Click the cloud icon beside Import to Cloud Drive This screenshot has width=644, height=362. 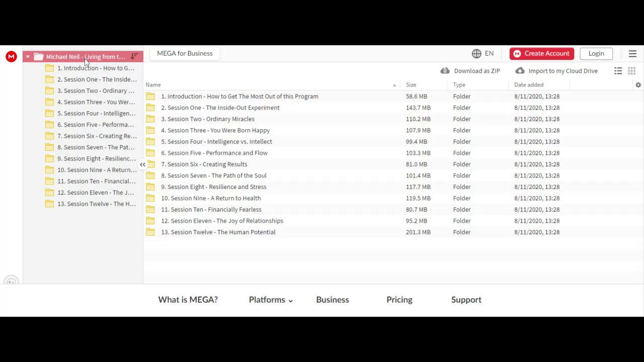(x=520, y=71)
